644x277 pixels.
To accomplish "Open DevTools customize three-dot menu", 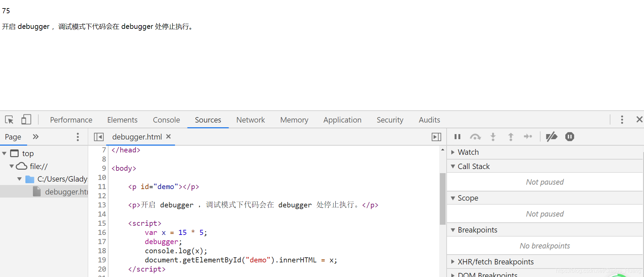I will pyautogui.click(x=622, y=119).
